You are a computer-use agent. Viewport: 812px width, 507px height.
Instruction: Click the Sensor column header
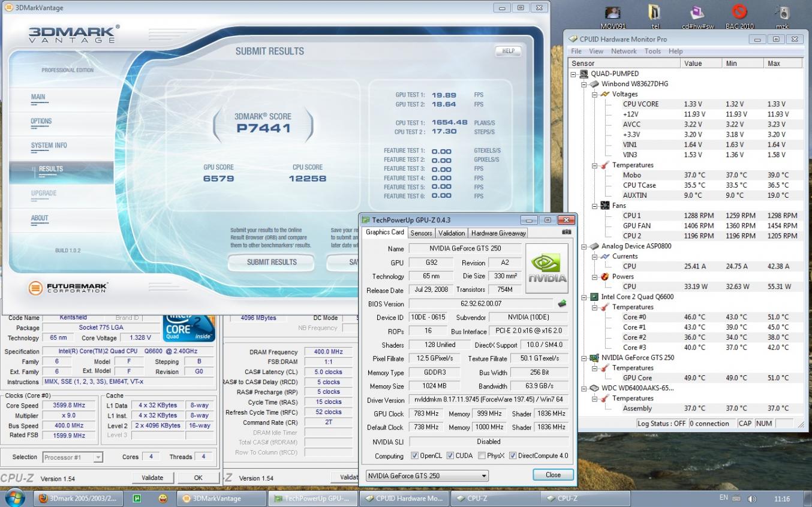[625, 64]
